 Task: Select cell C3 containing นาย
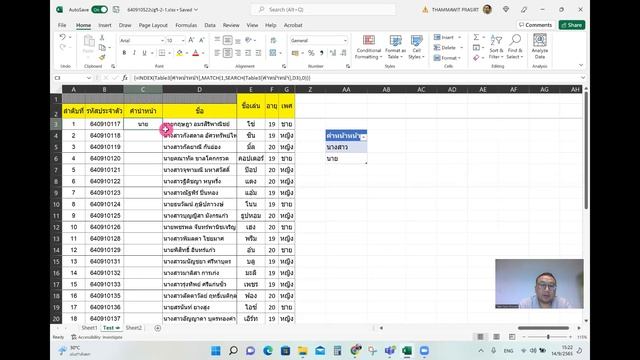pyautogui.click(x=143, y=124)
